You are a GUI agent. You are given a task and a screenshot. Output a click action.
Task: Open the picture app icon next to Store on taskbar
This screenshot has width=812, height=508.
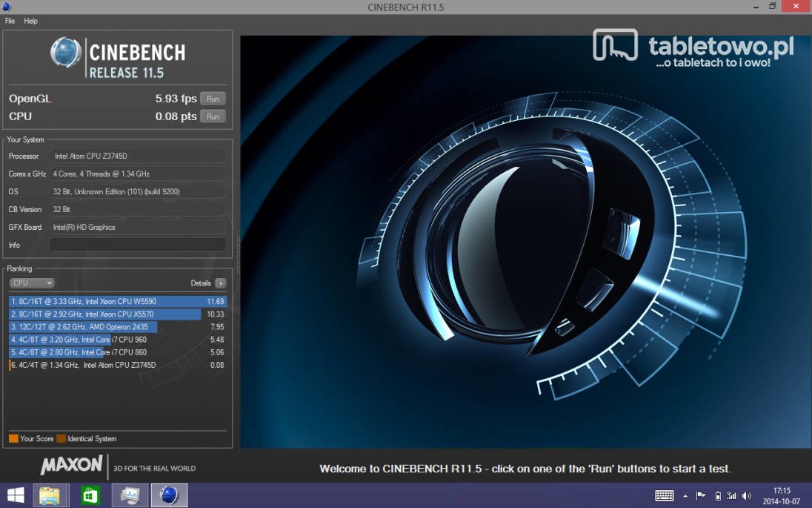(130, 495)
